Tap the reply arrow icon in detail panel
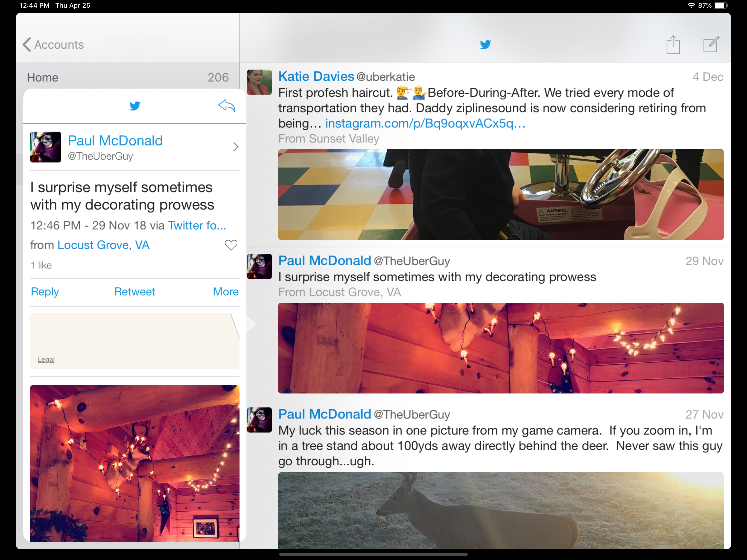The height and width of the screenshot is (560, 747). [227, 106]
